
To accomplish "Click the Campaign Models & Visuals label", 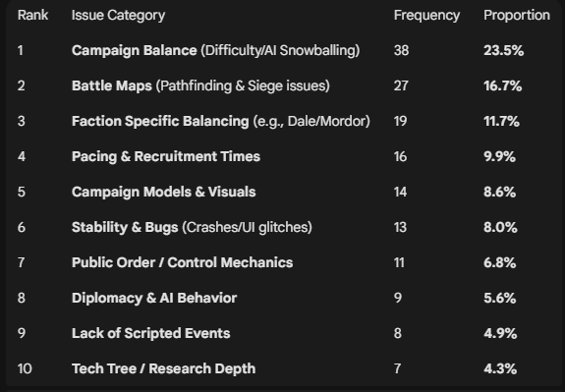I will click(163, 192).
